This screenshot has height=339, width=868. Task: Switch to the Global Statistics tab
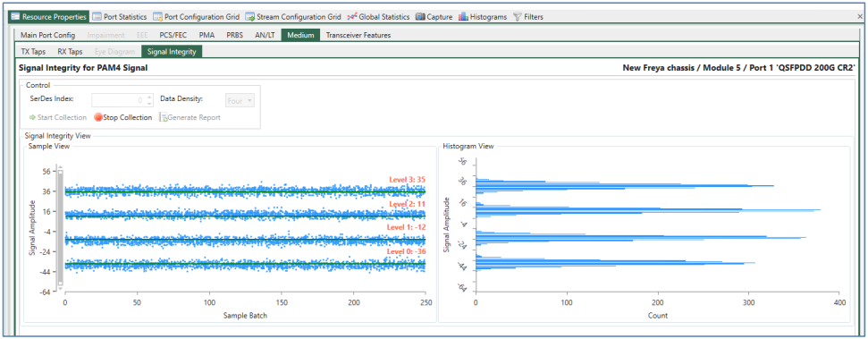coord(379,17)
